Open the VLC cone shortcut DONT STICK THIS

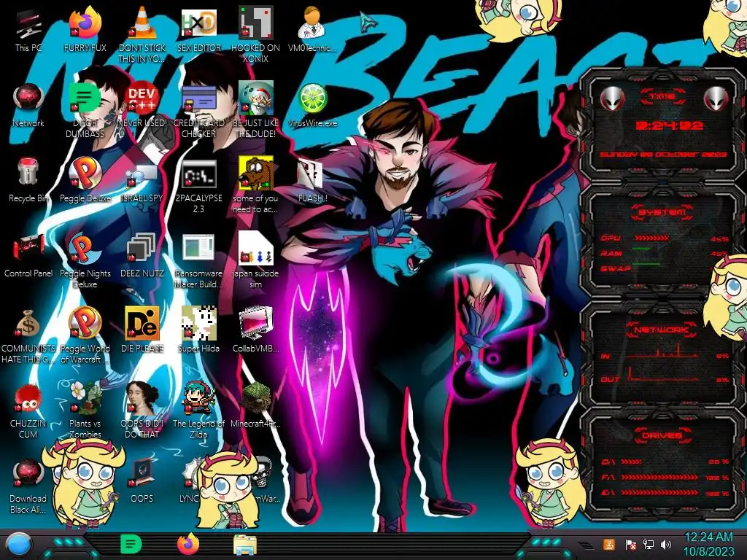click(142, 34)
